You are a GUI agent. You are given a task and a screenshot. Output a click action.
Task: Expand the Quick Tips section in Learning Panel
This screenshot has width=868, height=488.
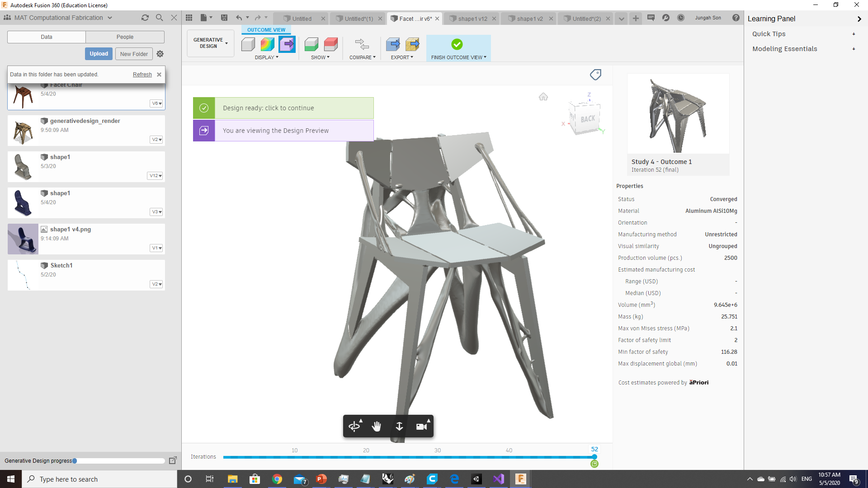(x=854, y=34)
